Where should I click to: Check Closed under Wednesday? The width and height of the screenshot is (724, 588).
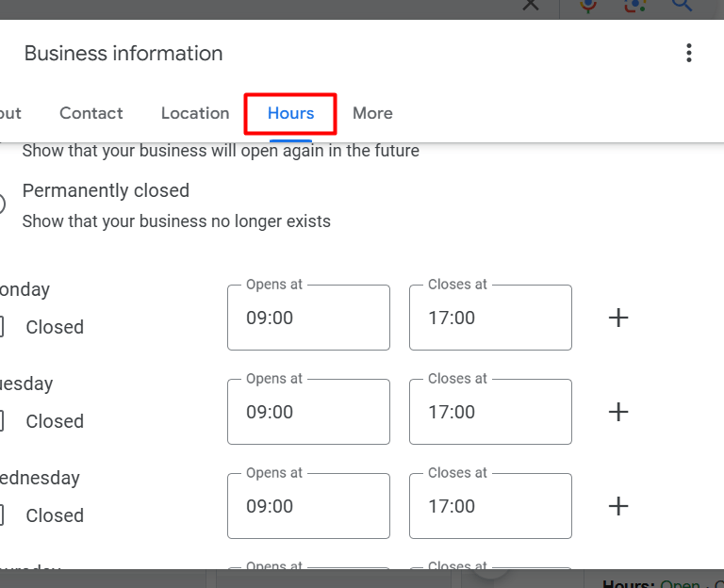[2, 515]
